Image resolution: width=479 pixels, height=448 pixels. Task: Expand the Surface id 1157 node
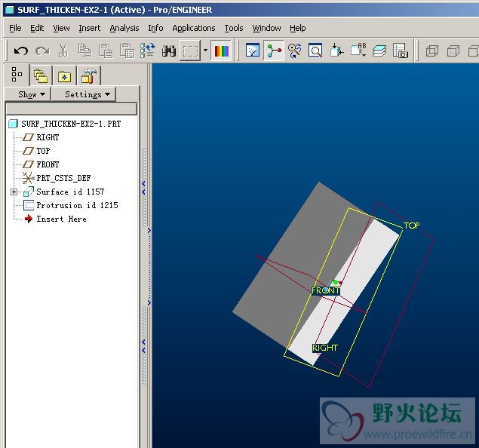pos(14,192)
